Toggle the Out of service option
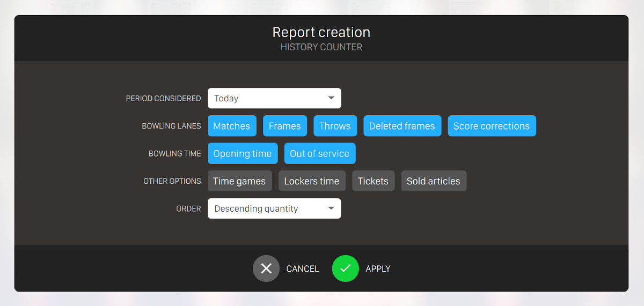Screen dimensions: 644x306 319,153
